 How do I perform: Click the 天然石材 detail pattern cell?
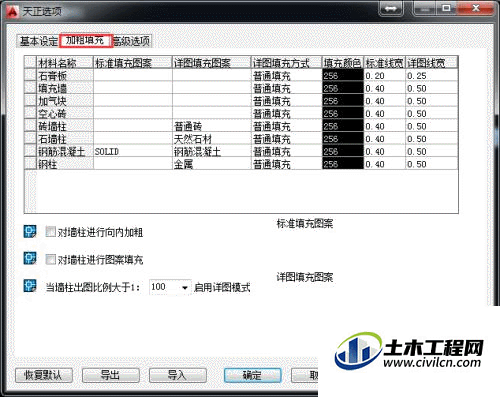point(212,139)
